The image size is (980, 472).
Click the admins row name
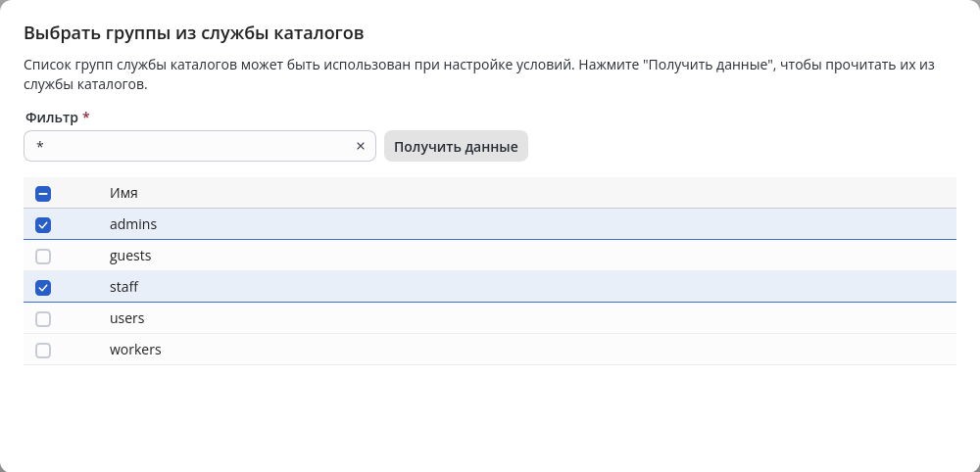(x=133, y=224)
